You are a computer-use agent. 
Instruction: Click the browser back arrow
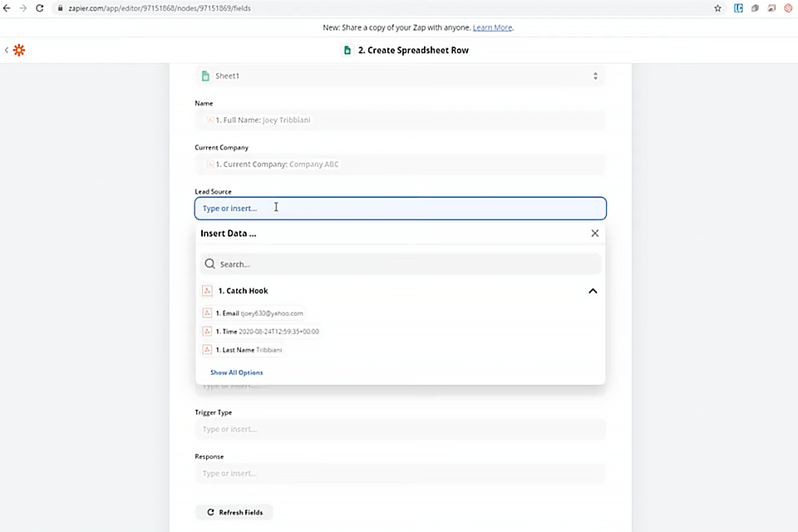[7, 8]
